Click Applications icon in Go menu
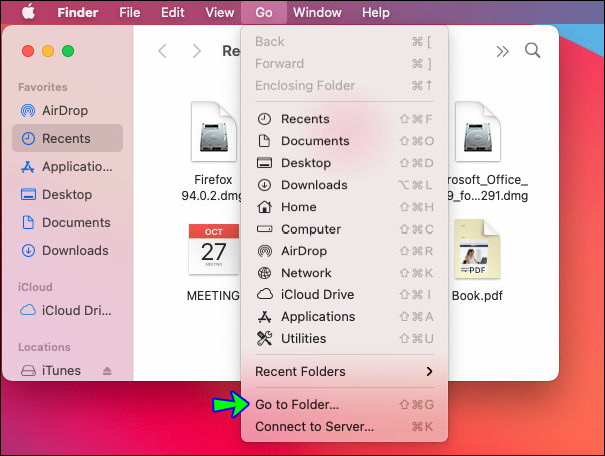 (x=264, y=317)
